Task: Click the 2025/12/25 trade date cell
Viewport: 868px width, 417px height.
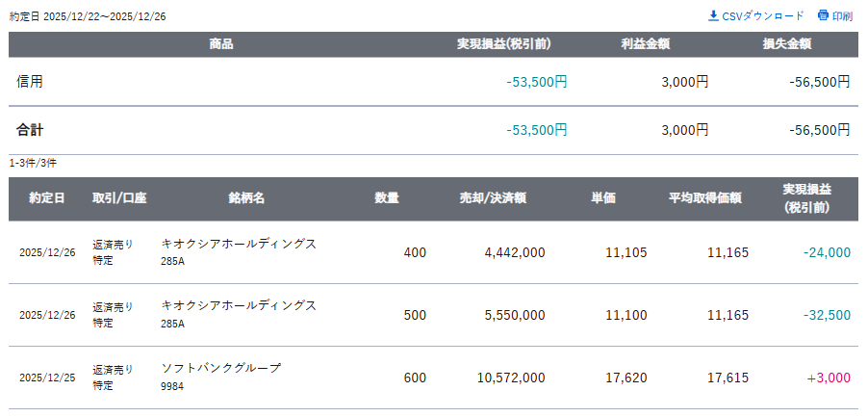Action: pyautogui.click(x=46, y=378)
